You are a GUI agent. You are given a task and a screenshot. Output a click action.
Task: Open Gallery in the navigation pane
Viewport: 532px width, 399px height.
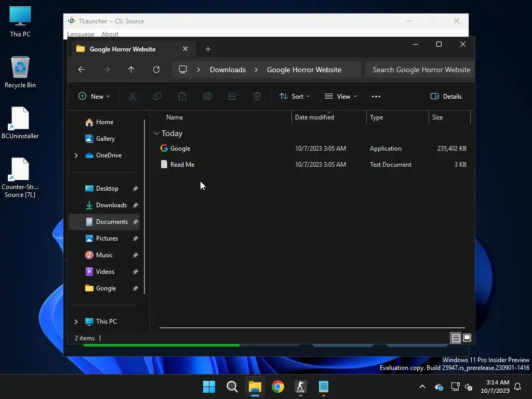pos(106,139)
